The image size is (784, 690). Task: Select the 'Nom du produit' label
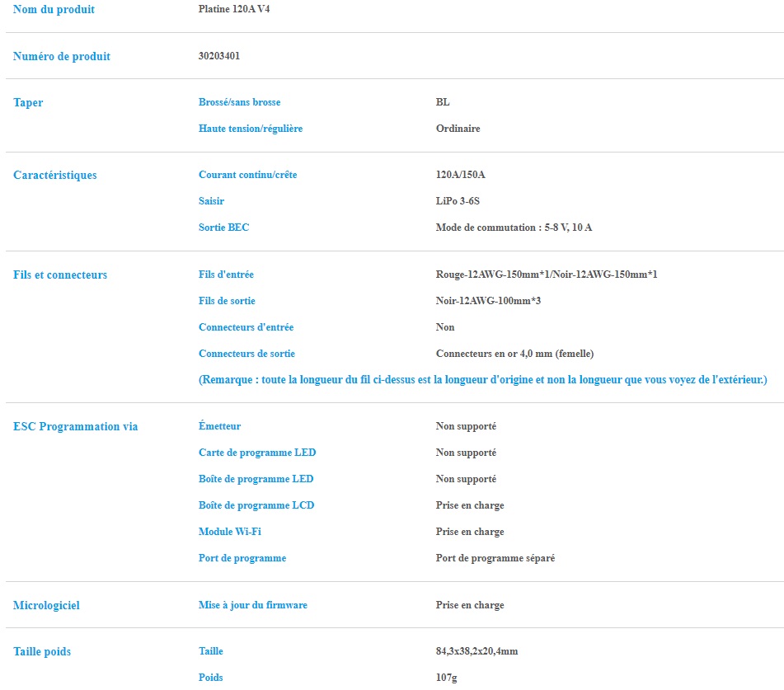(54, 10)
